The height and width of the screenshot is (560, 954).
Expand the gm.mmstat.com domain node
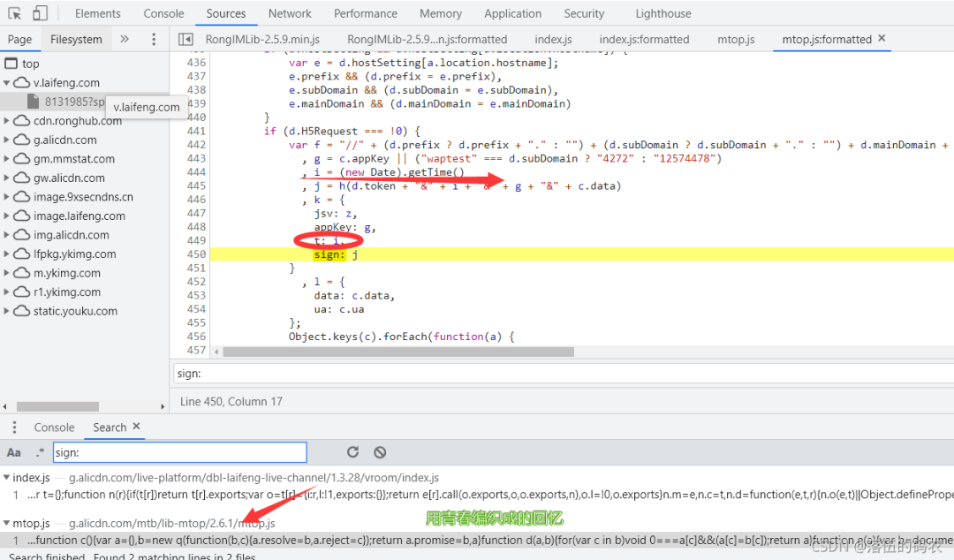(7, 159)
